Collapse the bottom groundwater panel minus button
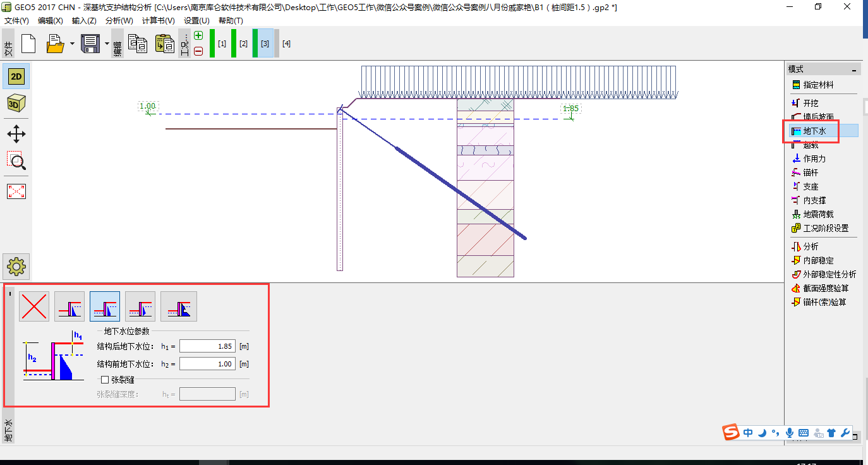 9,293
